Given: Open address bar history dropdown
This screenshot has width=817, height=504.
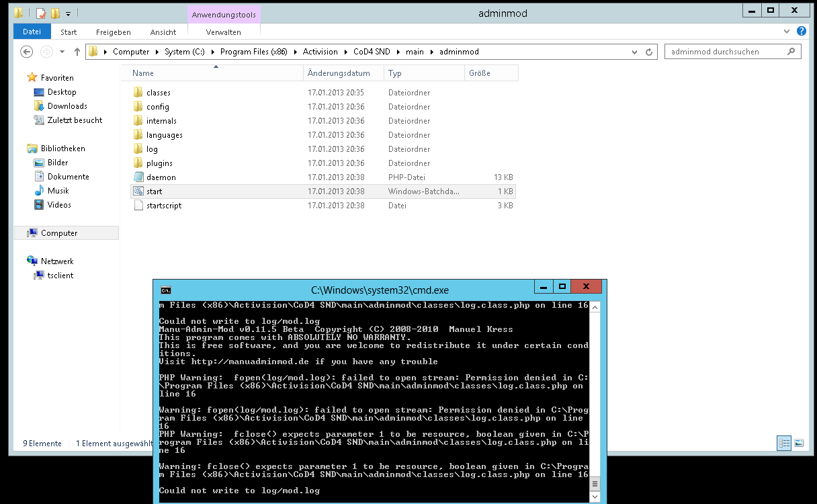Looking at the screenshot, I should click(635, 52).
